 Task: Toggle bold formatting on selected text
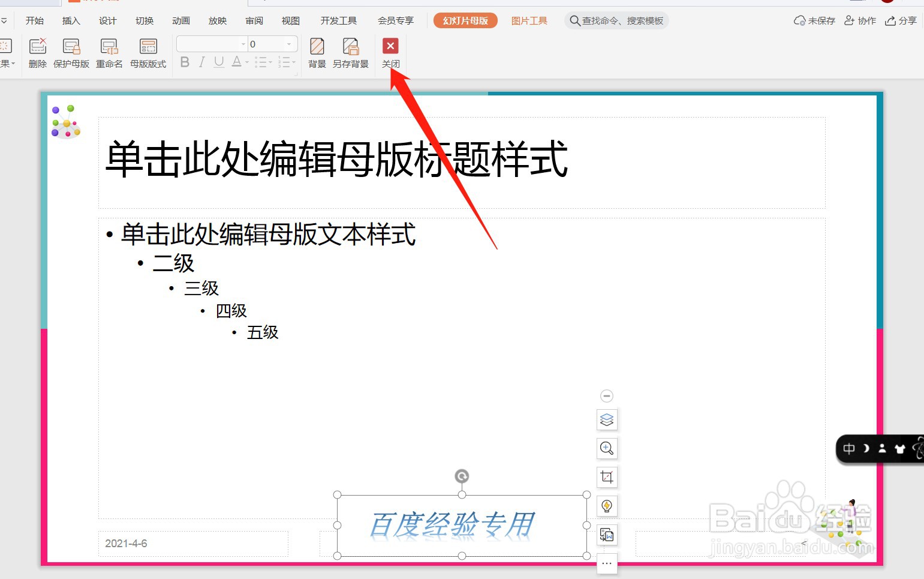tap(185, 62)
